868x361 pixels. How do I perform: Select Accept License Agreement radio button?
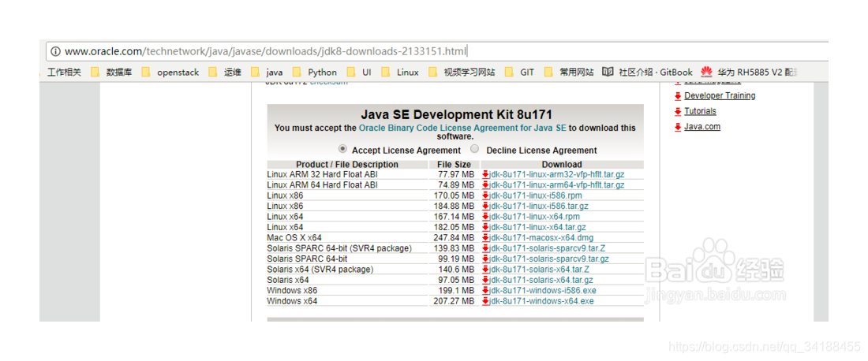coord(342,149)
